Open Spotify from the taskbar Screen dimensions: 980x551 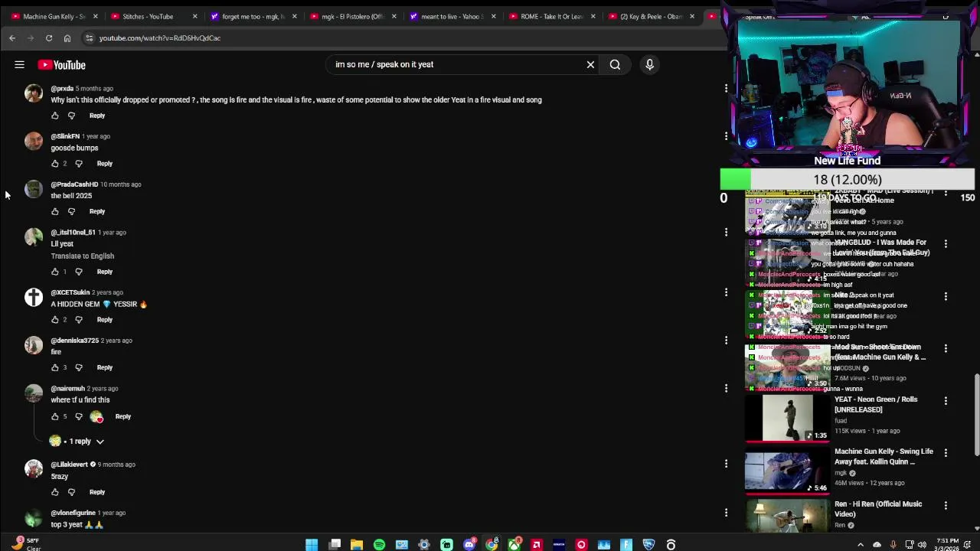[x=379, y=545]
